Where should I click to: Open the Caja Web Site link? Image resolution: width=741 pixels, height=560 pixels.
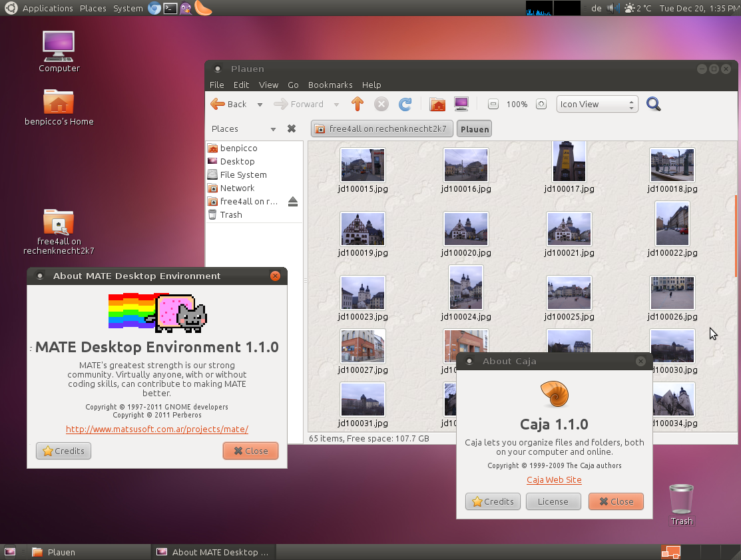coord(554,479)
